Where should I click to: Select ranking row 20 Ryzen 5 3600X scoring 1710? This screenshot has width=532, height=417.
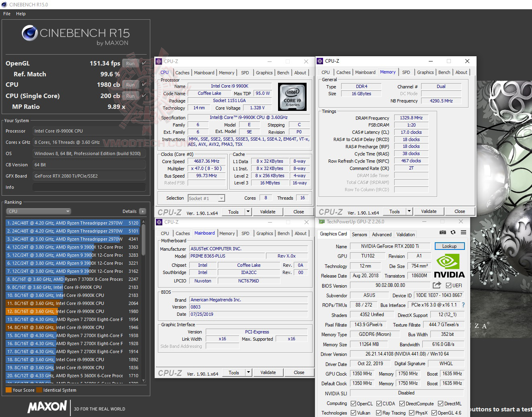73,376
